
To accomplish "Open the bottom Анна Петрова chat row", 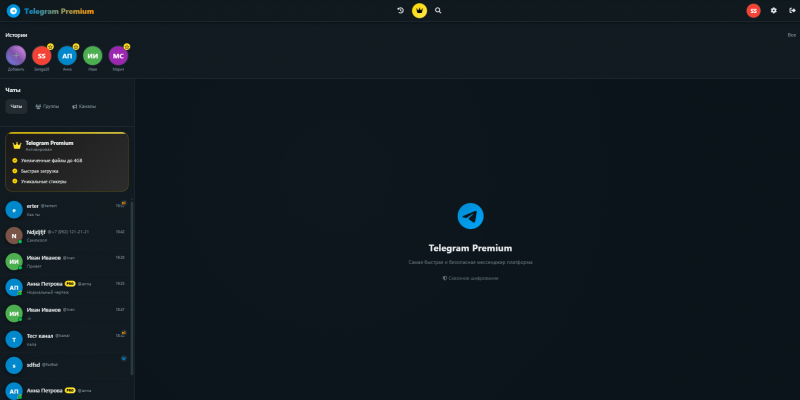I will (65, 390).
